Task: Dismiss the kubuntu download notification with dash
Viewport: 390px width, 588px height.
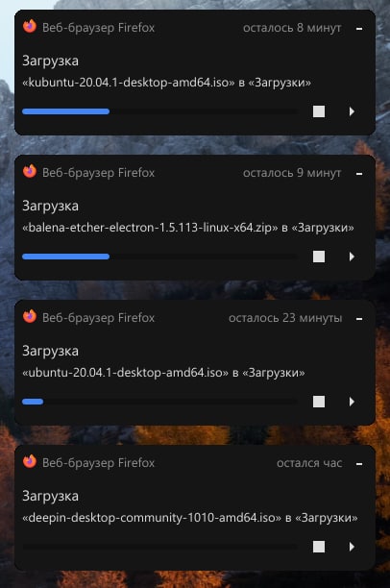Action: click(359, 29)
